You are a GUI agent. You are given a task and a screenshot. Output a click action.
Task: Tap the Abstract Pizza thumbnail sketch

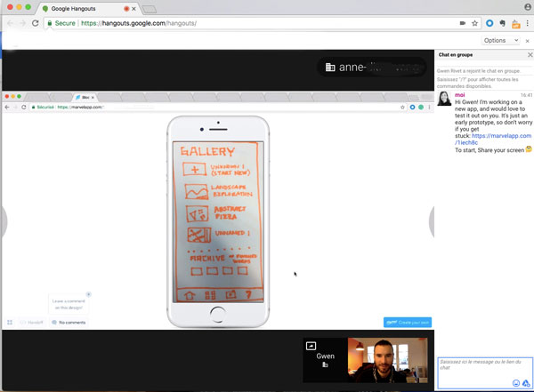coord(198,213)
